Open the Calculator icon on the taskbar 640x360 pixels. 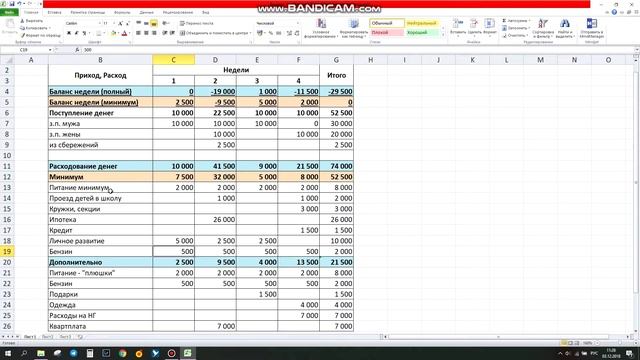[90, 353]
